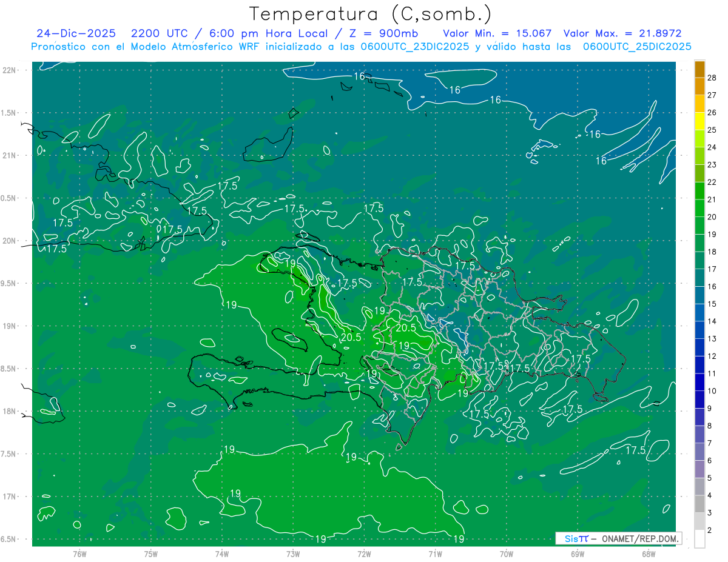Click the '15' value on color scale

click(712, 304)
